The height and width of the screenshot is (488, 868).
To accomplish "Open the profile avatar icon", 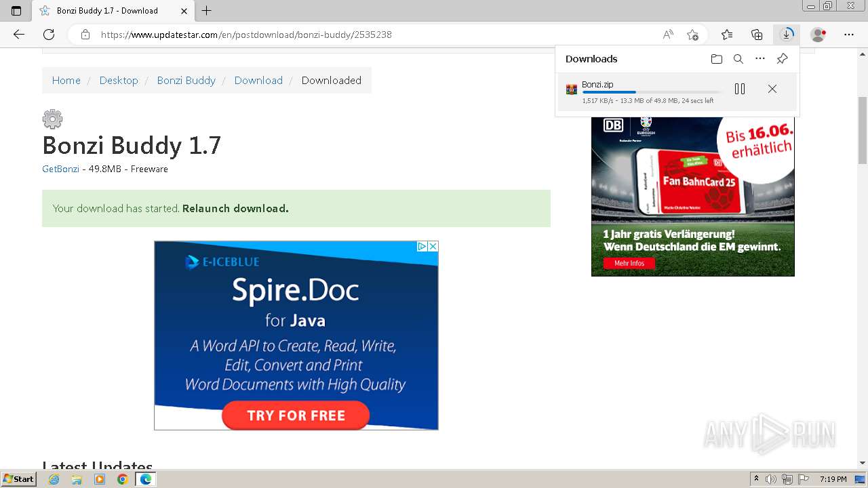I will pos(818,35).
